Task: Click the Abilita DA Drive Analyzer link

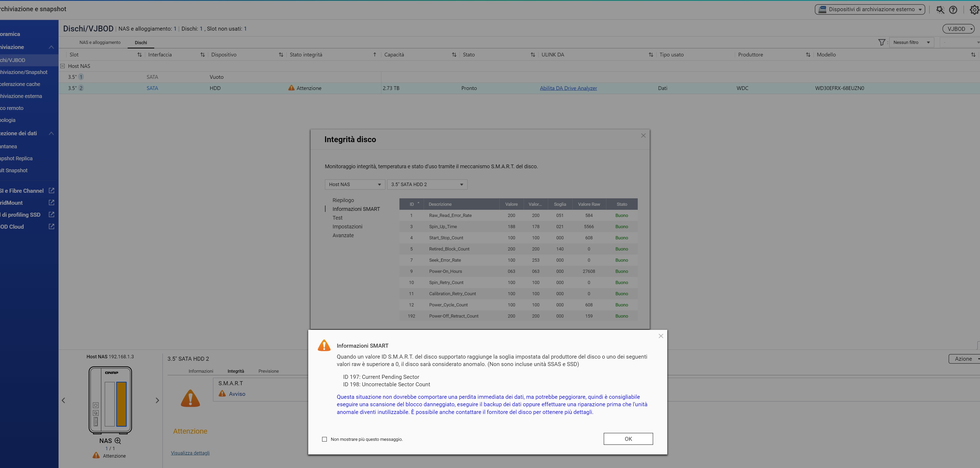Action: [568, 88]
